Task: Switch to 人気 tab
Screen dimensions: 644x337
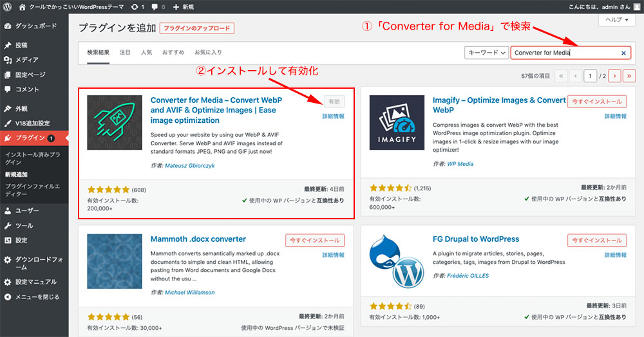Action: [x=146, y=53]
